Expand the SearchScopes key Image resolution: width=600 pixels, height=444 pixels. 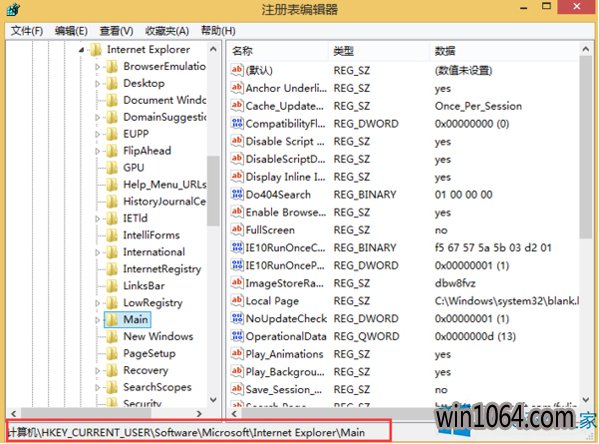pos(98,387)
